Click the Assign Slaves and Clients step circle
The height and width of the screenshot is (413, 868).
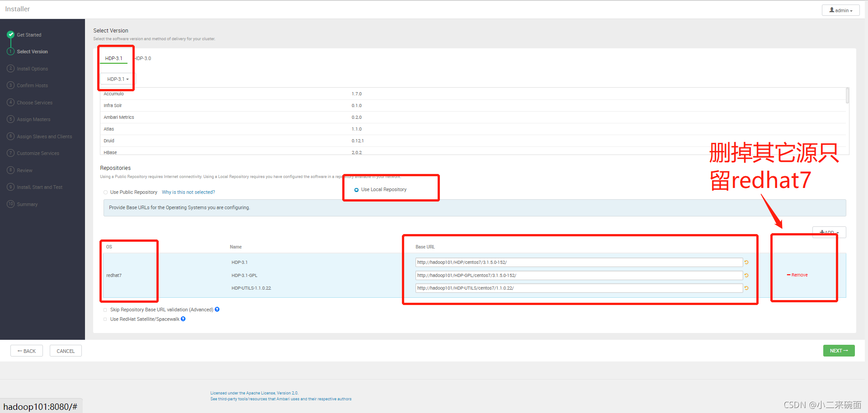pos(10,136)
